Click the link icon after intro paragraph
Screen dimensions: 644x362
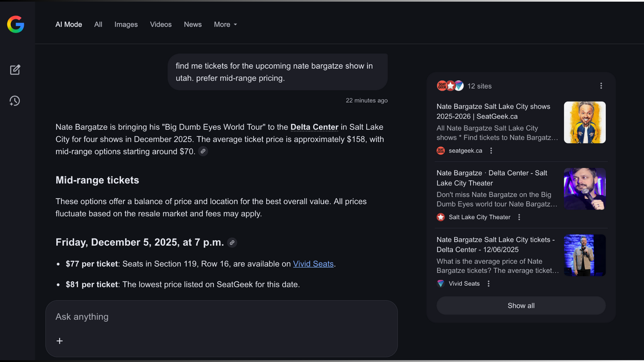click(x=203, y=152)
